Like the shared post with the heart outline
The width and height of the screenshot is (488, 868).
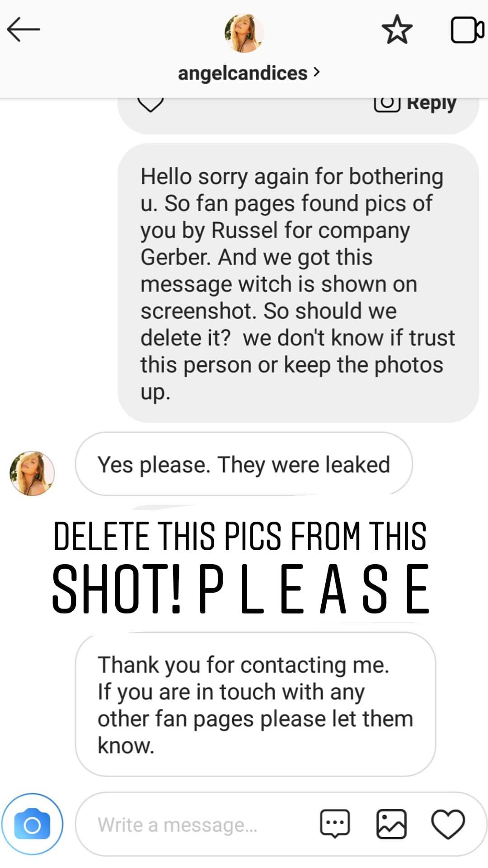[150, 105]
